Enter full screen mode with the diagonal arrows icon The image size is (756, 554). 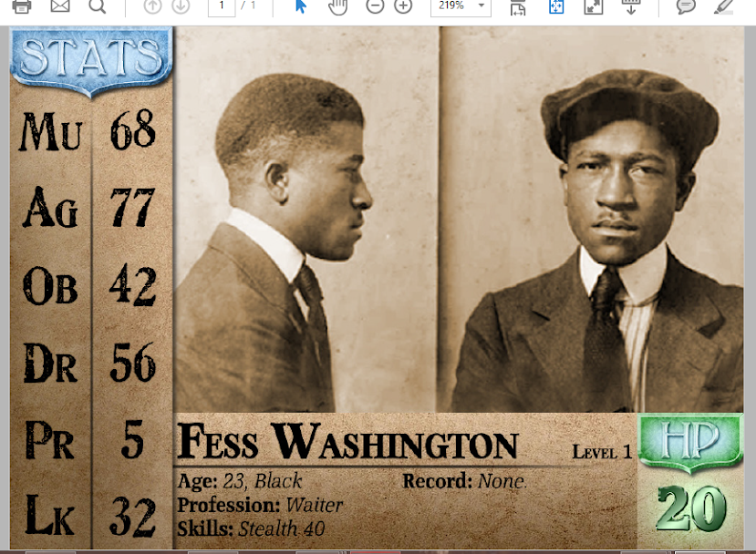pos(593,6)
